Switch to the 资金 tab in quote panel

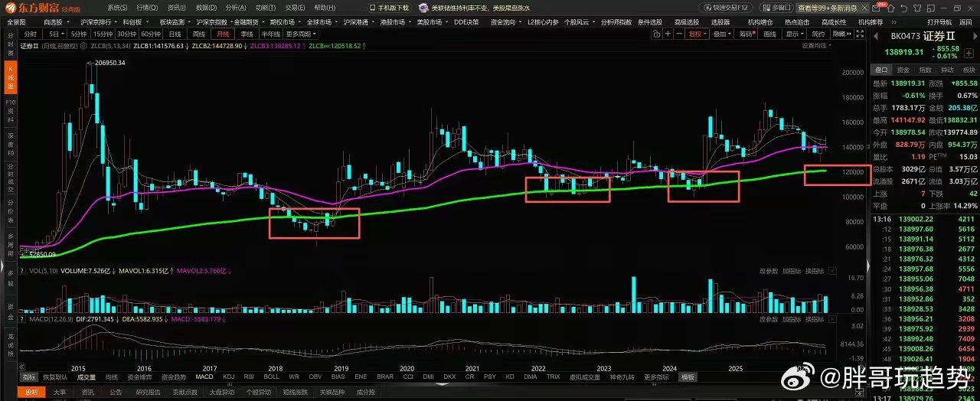pyautogui.click(x=903, y=70)
